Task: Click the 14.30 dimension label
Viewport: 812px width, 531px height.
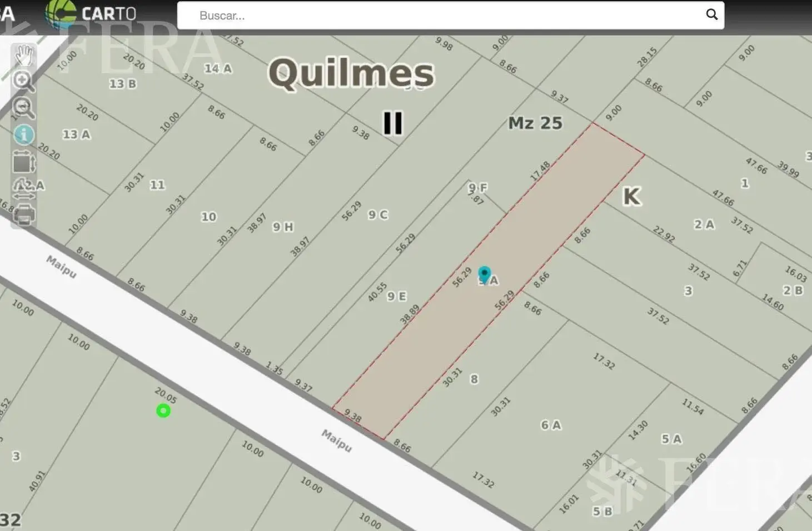Action: pos(637,430)
